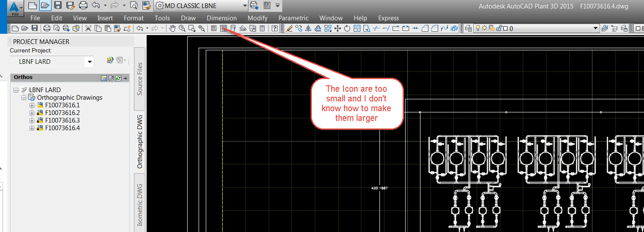The image size is (644, 232).
Task: Toggle the layer 0 lock icon
Action: pyautogui.click(x=499, y=28)
